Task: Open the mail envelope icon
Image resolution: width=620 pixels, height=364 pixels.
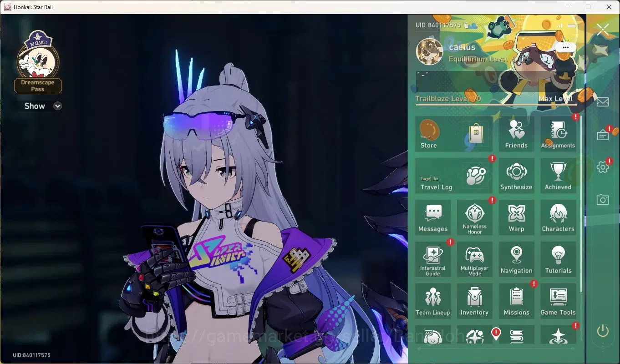Action: click(603, 101)
